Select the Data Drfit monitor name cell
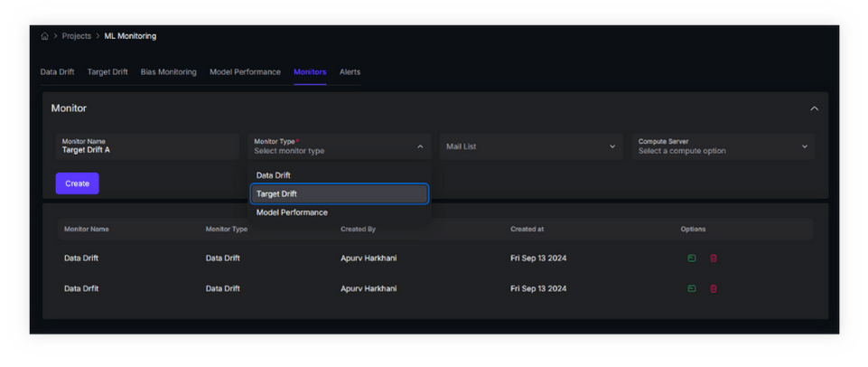This screenshot has height=367, width=868. pos(81,289)
